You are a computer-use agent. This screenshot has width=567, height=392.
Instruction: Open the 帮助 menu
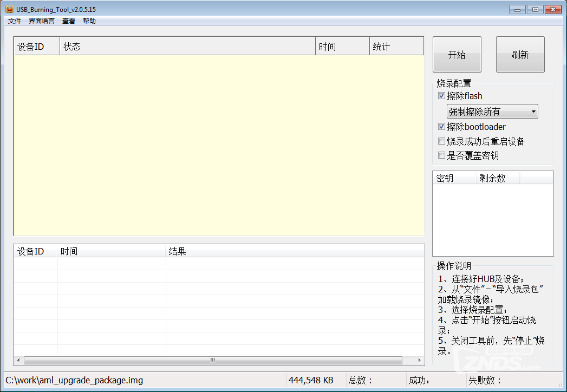coord(89,21)
